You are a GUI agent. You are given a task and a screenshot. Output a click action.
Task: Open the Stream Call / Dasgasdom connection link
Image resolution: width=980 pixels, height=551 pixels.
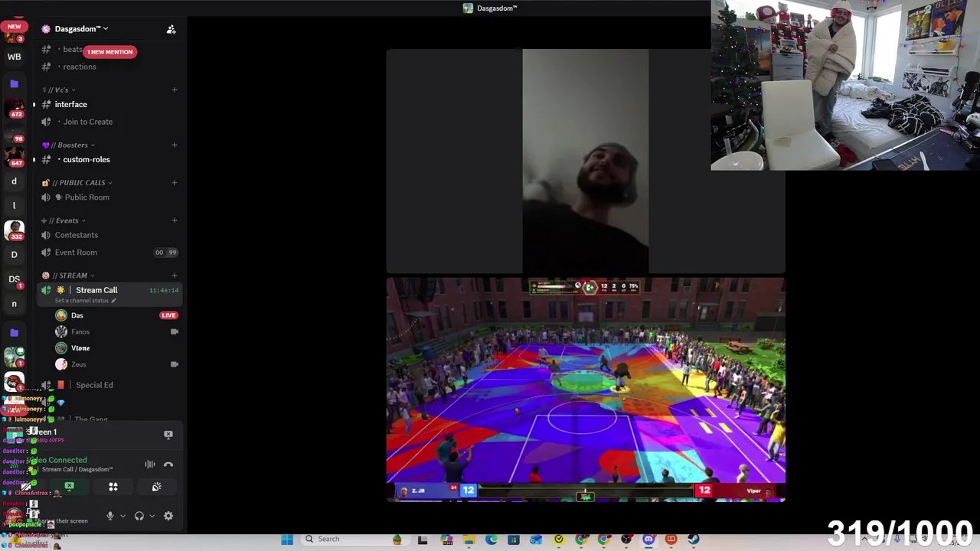77,470
